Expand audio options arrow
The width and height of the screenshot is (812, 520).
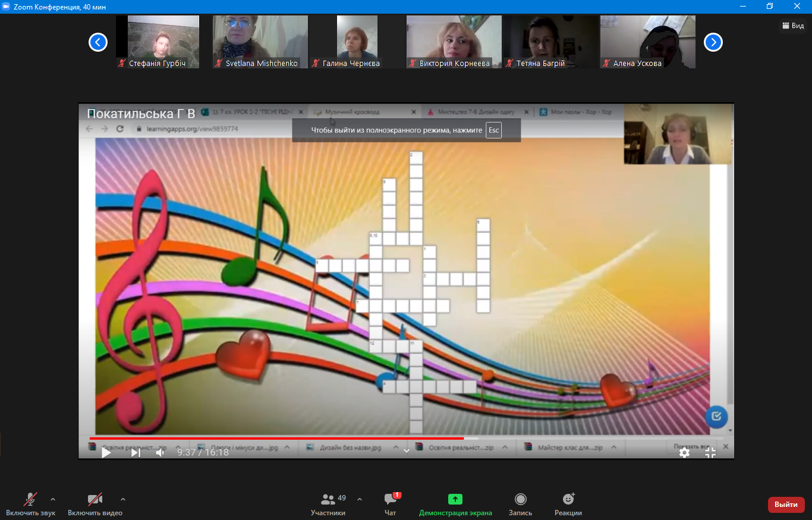pos(53,499)
